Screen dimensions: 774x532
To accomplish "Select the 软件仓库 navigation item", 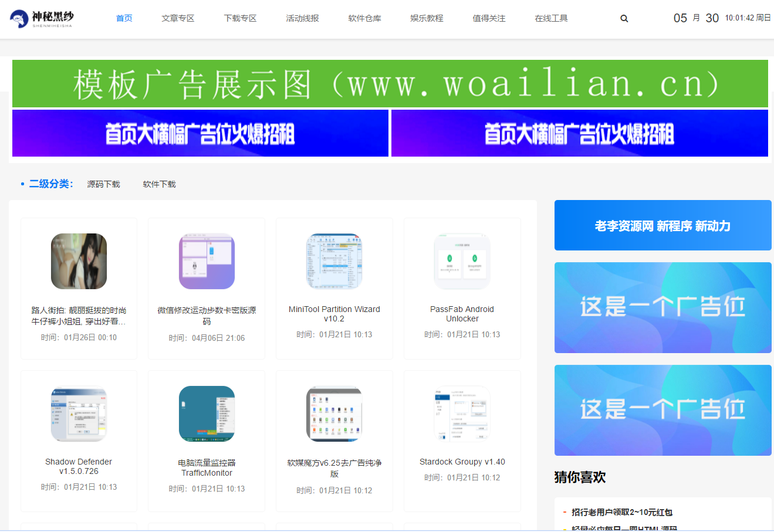I will point(364,19).
